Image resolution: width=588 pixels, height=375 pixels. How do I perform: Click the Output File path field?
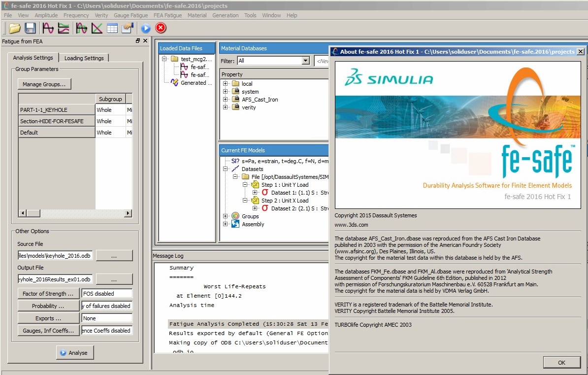55,279
